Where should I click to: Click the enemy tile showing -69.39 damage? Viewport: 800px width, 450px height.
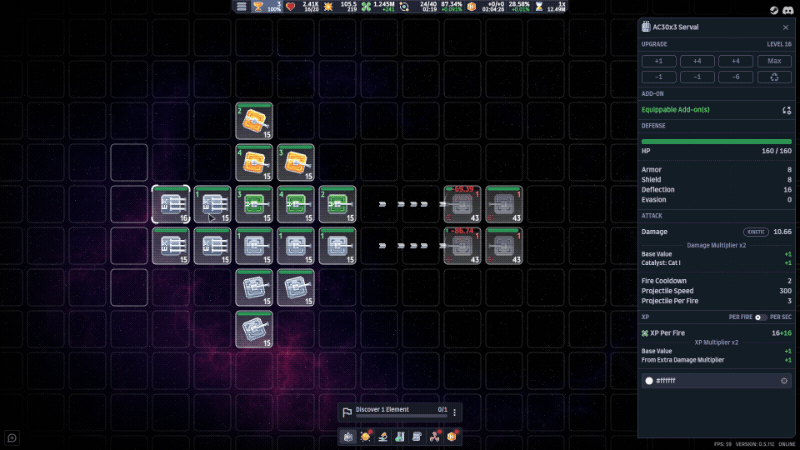tap(462, 205)
